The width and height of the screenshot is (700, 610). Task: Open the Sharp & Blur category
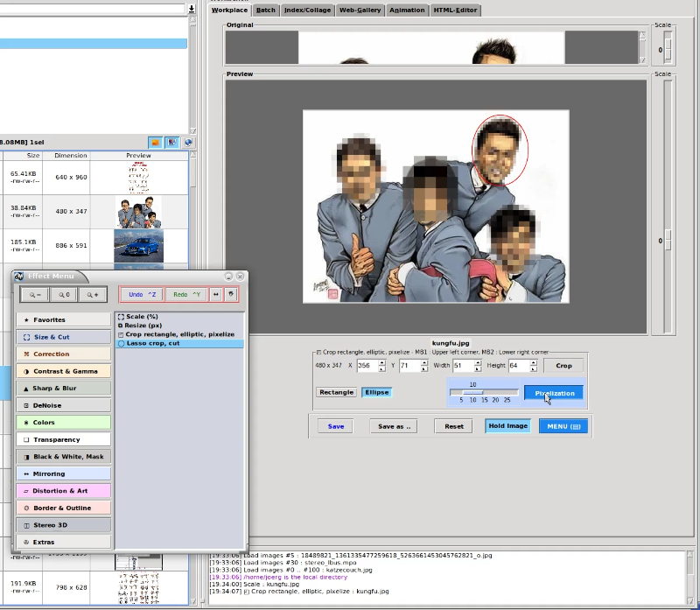[63, 388]
